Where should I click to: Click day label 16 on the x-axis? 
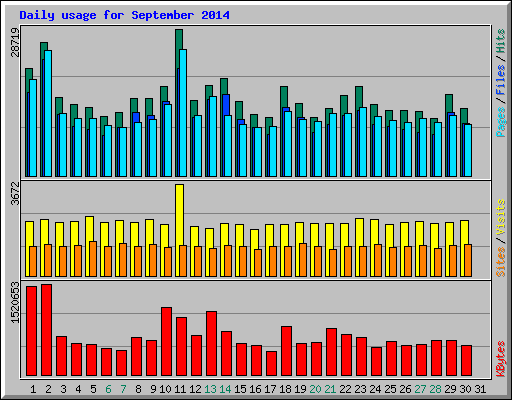(255, 389)
